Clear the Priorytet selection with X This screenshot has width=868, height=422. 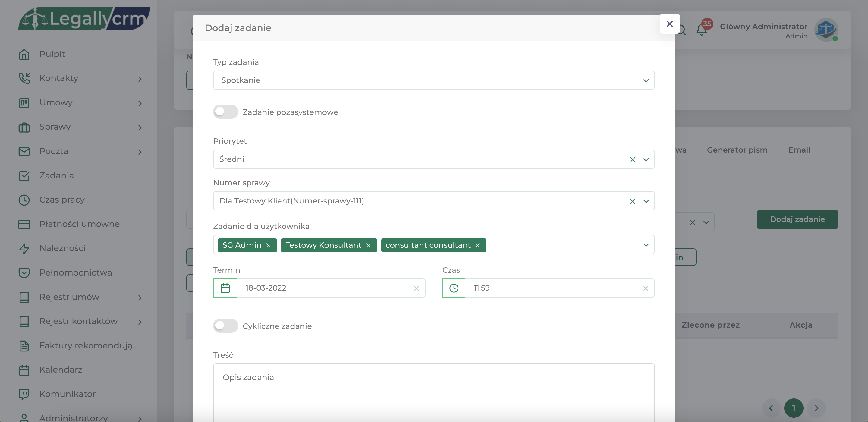(x=632, y=160)
